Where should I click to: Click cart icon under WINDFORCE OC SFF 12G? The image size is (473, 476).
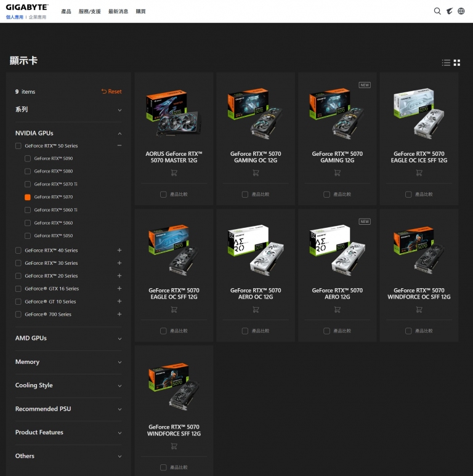[419, 310]
